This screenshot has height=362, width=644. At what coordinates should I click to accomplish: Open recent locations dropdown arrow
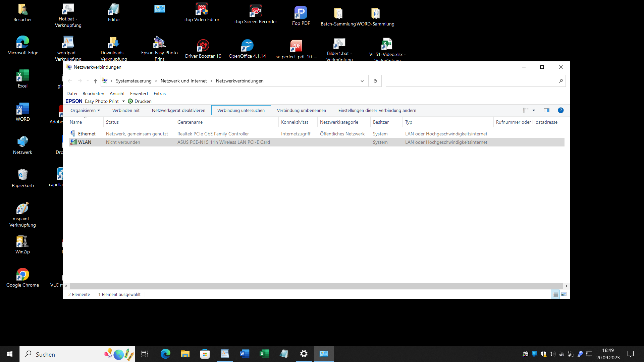pyautogui.click(x=88, y=81)
